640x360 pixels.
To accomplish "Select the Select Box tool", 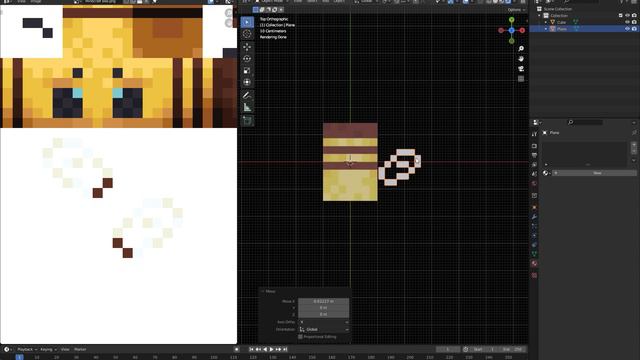I will point(247,22).
